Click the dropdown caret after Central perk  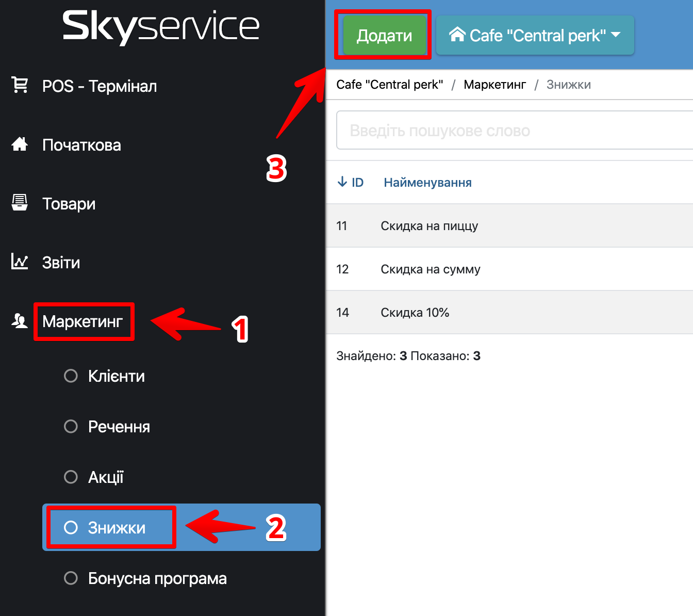pyautogui.click(x=616, y=35)
